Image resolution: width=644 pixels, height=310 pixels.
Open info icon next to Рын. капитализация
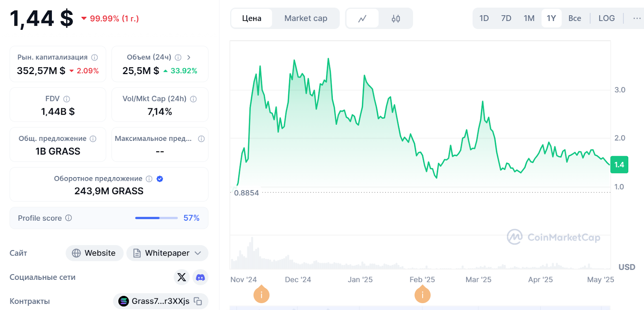(95, 58)
